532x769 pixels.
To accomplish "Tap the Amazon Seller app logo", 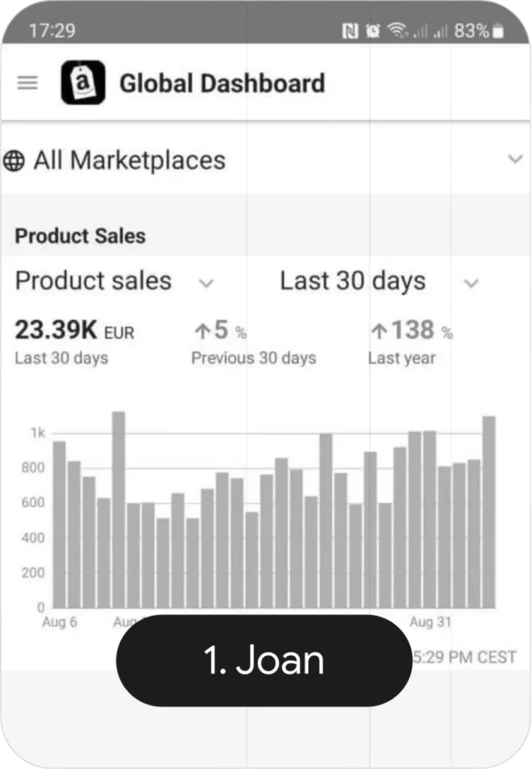I will 83,83.
